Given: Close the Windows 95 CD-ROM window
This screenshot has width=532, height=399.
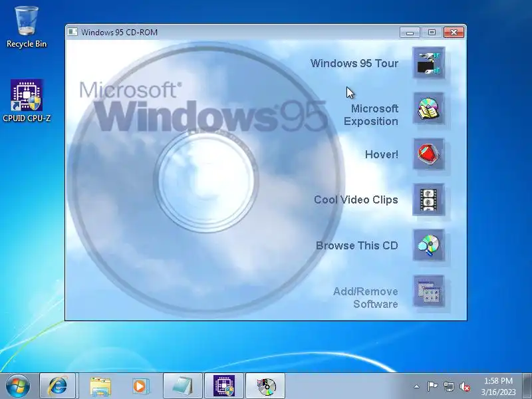Looking at the screenshot, I should point(454,33).
